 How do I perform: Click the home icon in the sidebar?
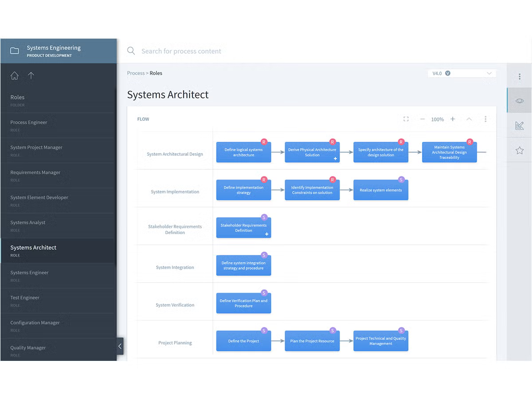click(14, 75)
